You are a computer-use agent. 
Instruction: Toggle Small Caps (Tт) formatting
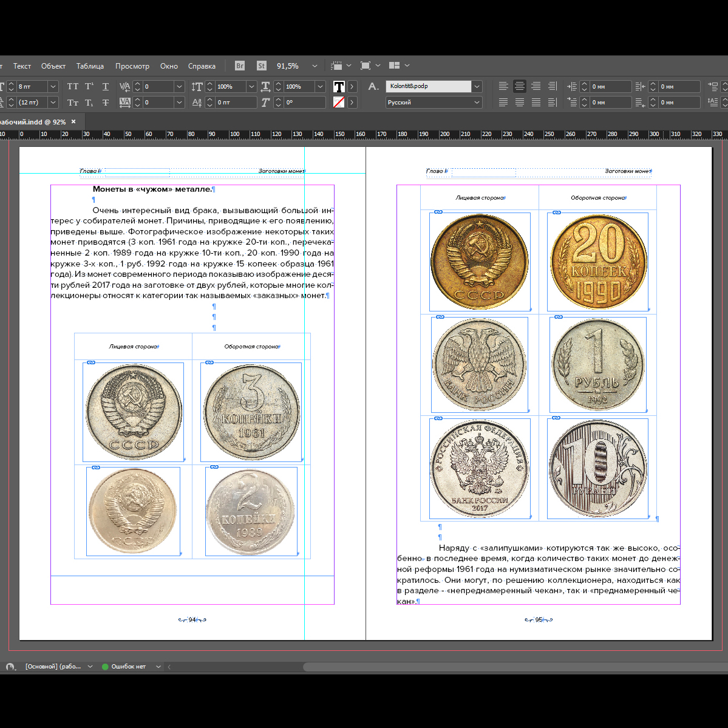pyautogui.click(x=73, y=102)
